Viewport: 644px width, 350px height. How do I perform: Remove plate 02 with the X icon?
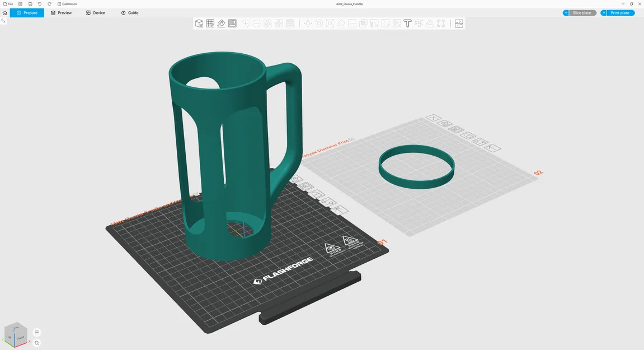click(433, 118)
